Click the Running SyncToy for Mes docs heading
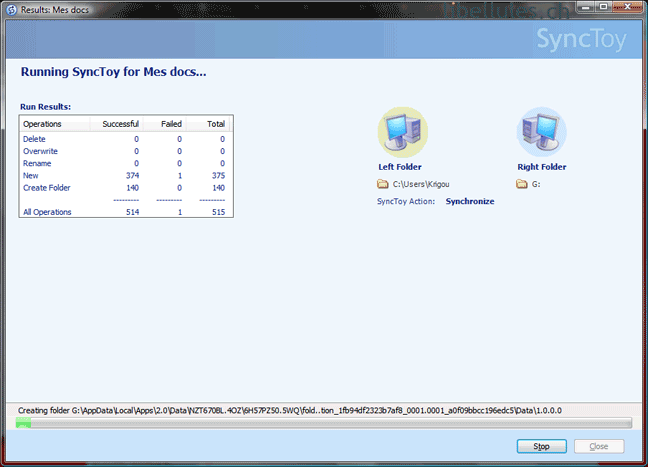The height and width of the screenshot is (467, 648). point(114,72)
